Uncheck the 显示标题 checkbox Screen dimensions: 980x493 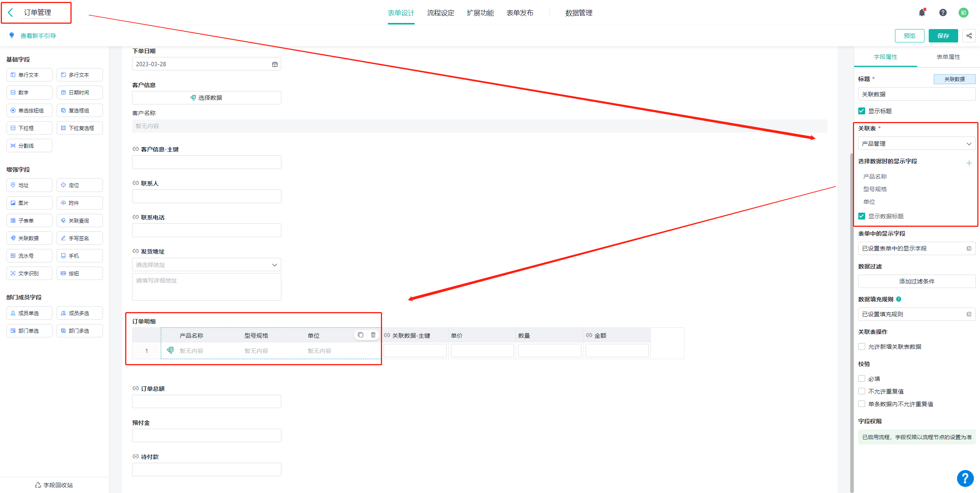pyautogui.click(x=862, y=111)
